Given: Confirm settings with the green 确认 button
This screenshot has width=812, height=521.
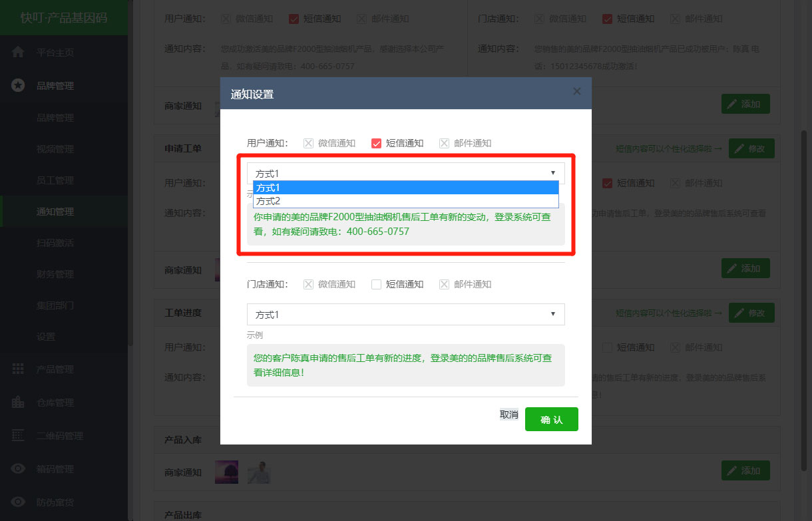Looking at the screenshot, I should [x=552, y=419].
